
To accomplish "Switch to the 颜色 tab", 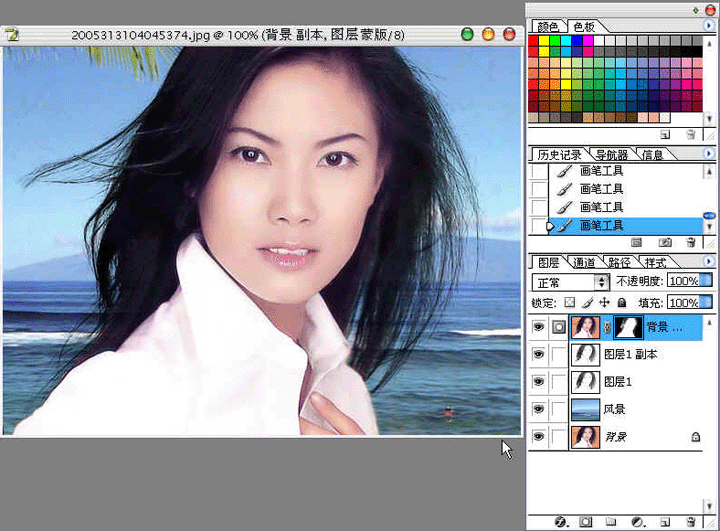I will tap(548, 27).
